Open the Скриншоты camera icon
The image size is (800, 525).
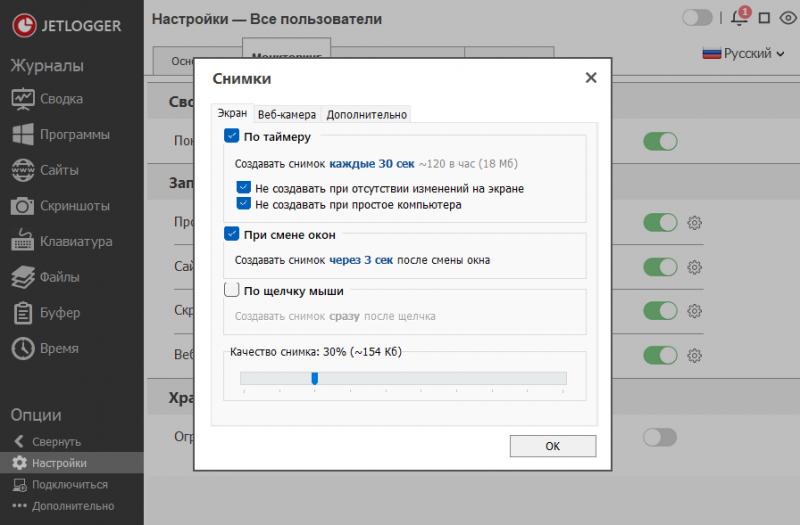(23, 206)
